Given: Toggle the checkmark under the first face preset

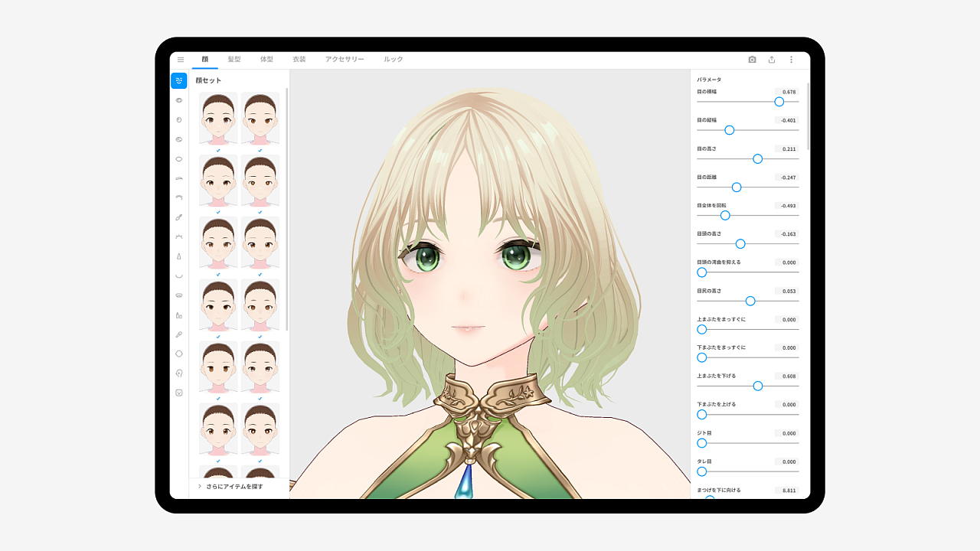Looking at the screenshot, I should coord(217,152).
